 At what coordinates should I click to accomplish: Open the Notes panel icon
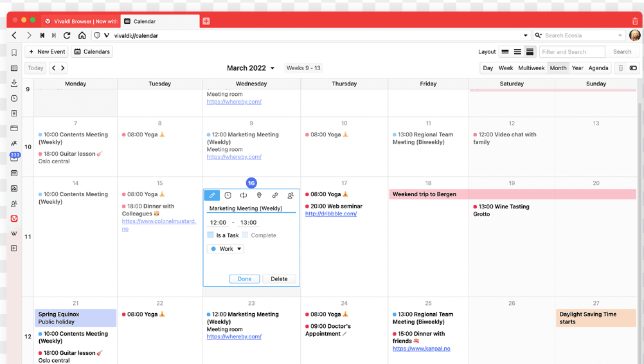[x=14, y=113]
